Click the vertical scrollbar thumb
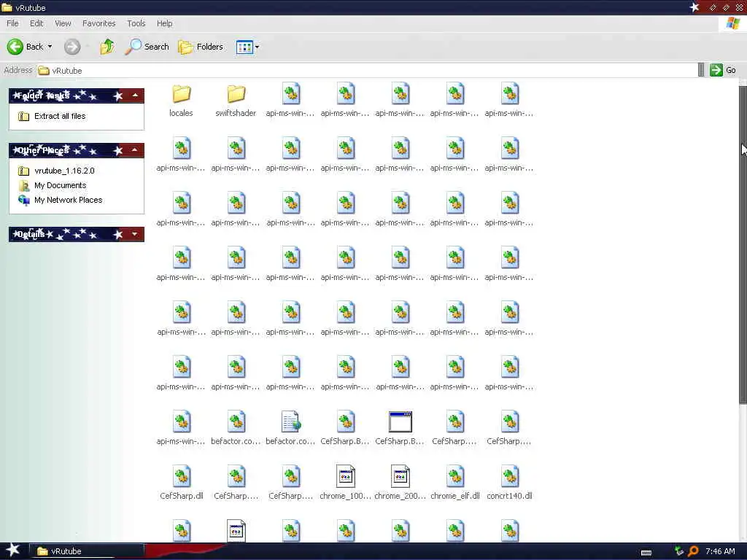747x560 pixels. [x=743, y=245]
